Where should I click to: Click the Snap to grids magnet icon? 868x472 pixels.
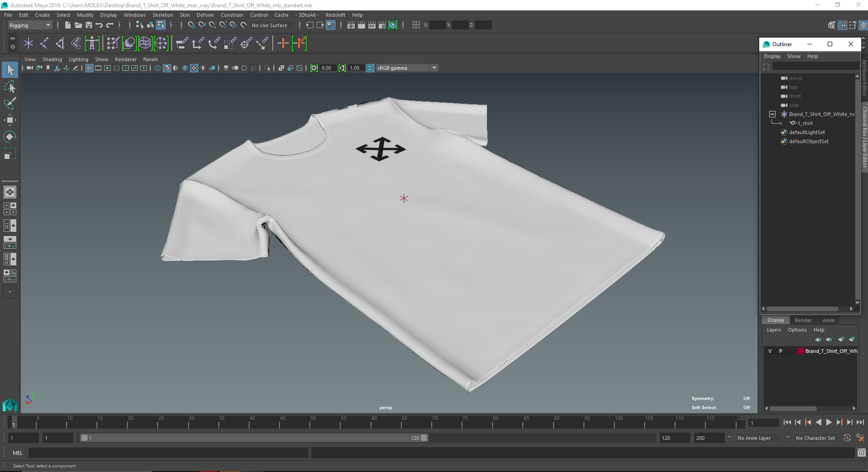(x=191, y=25)
